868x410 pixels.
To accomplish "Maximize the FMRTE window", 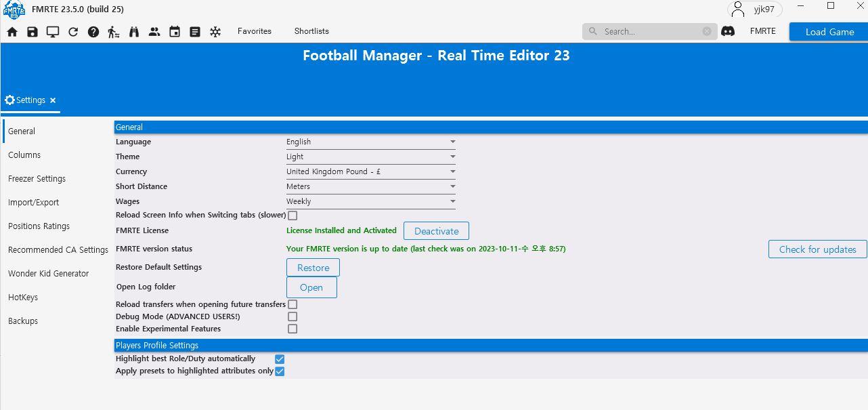I will tap(831, 6).
